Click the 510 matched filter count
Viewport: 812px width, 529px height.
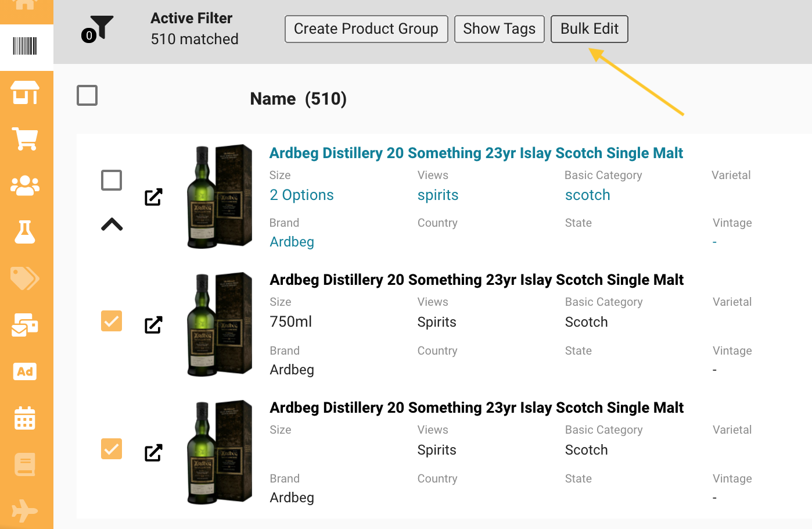point(195,39)
